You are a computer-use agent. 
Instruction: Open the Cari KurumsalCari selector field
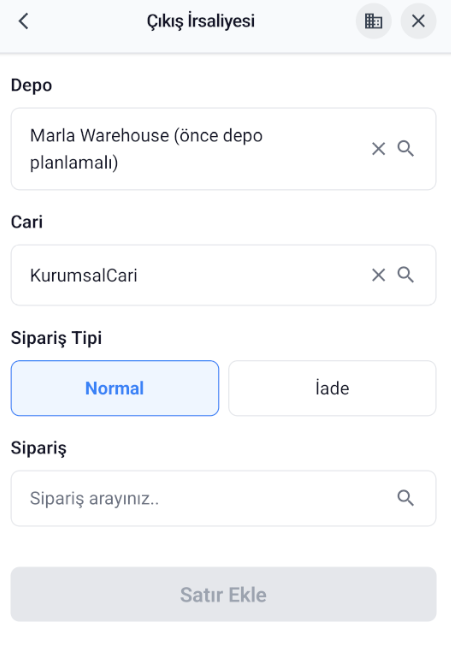click(223, 275)
